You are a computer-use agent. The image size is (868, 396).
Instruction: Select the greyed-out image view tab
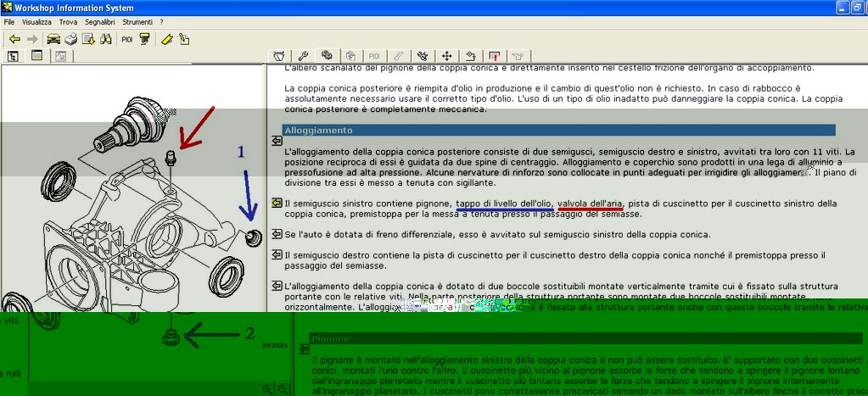point(61,56)
